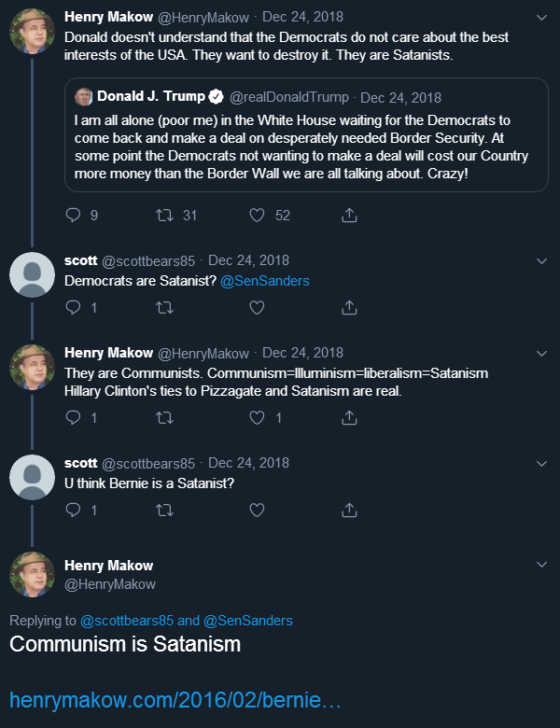Retweet the 'They are Communists' tweet

click(x=165, y=418)
